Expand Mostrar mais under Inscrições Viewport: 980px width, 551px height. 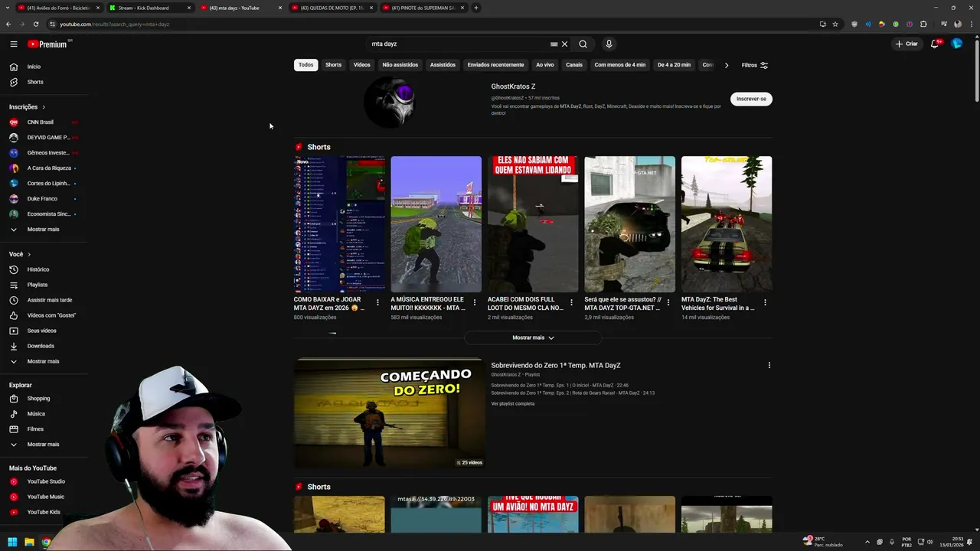coord(44,230)
